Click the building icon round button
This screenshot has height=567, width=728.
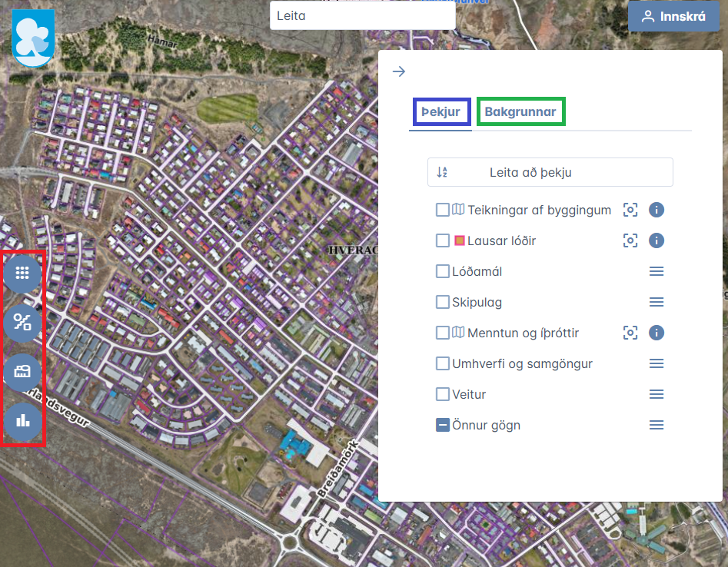tap(22, 373)
